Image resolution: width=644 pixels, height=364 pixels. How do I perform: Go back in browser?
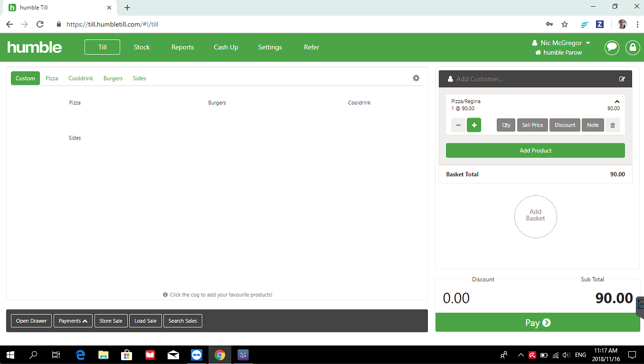click(x=9, y=24)
